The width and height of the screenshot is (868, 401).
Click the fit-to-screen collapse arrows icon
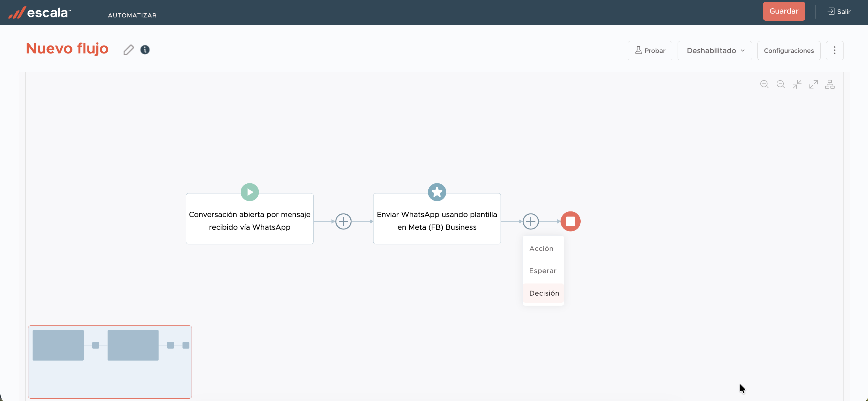click(797, 84)
